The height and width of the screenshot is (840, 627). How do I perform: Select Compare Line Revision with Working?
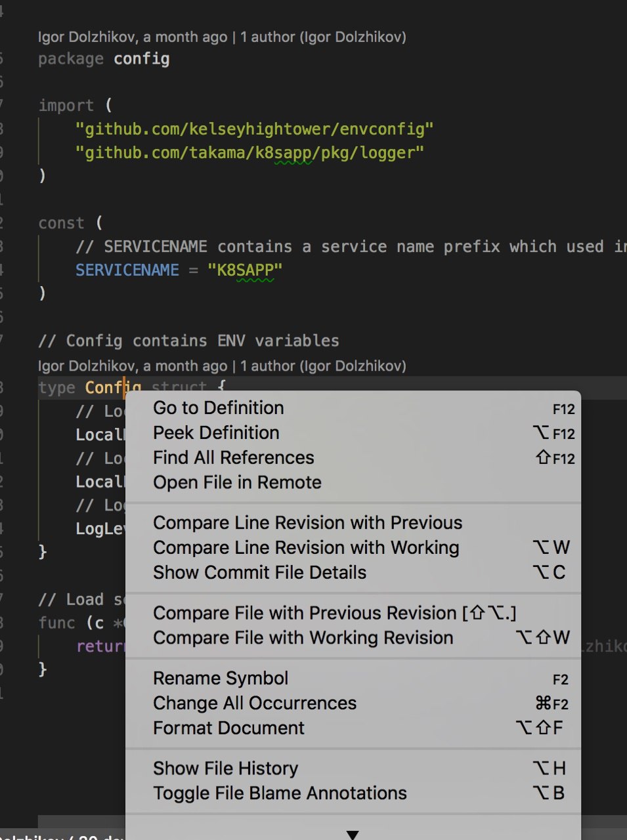(x=353, y=548)
